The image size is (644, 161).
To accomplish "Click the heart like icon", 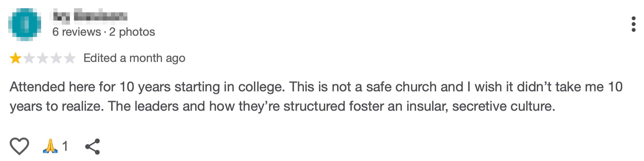I will pyautogui.click(x=19, y=146).
